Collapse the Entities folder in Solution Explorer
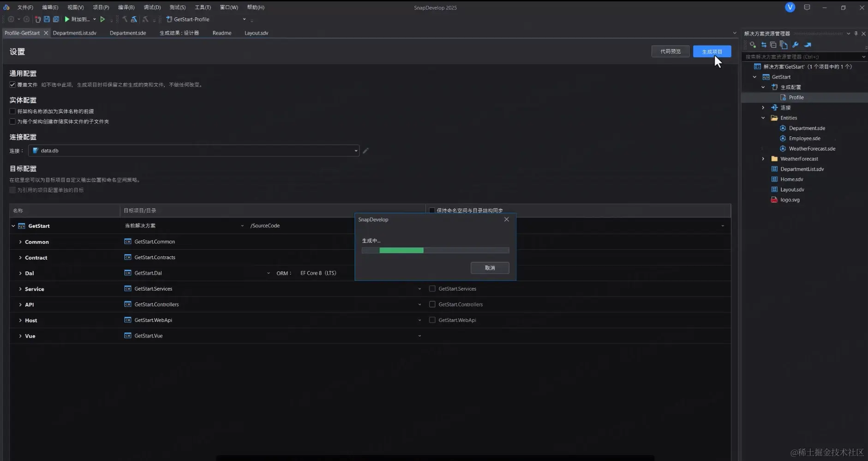Image resolution: width=868 pixels, height=461 pixels. tap(764, 118)
